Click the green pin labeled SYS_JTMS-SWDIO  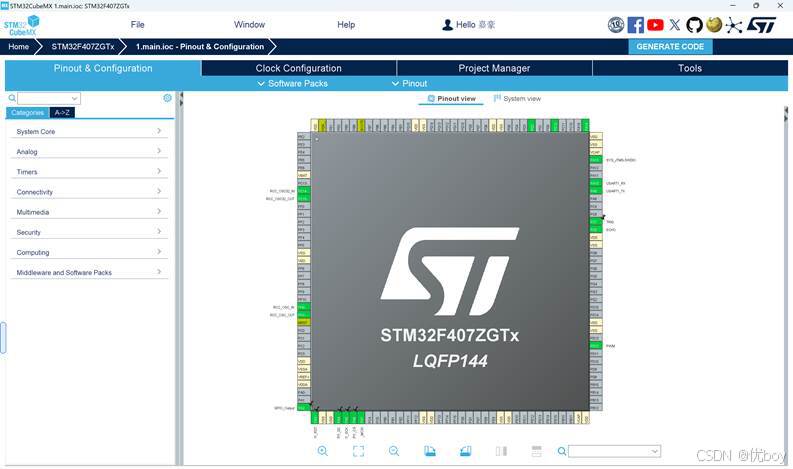[596, 160]
